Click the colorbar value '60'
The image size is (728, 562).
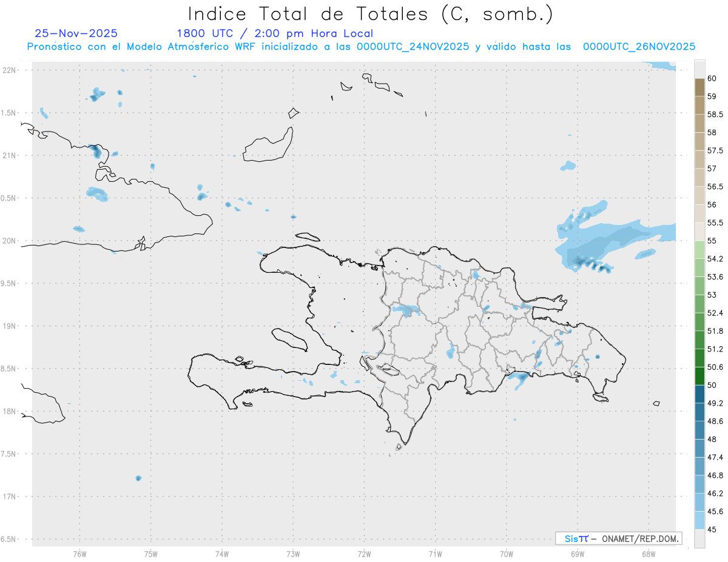(712, 78)
